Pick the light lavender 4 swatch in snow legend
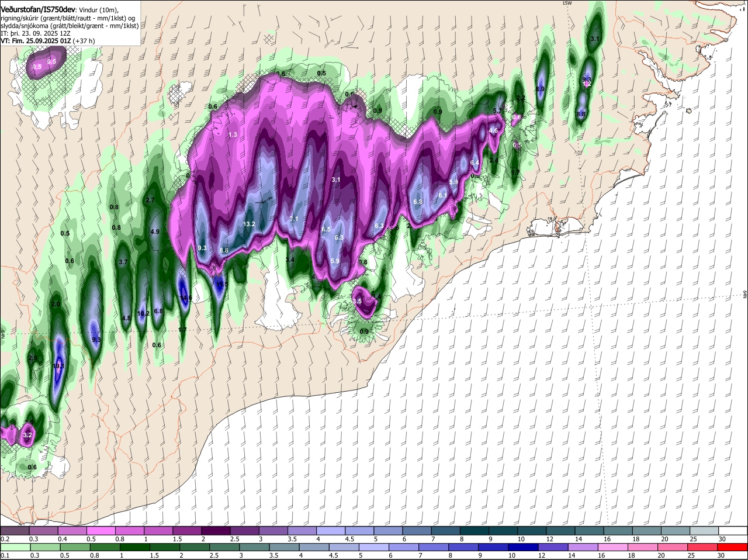The height and width of the screenshot is (560, 748). [331, 530]
